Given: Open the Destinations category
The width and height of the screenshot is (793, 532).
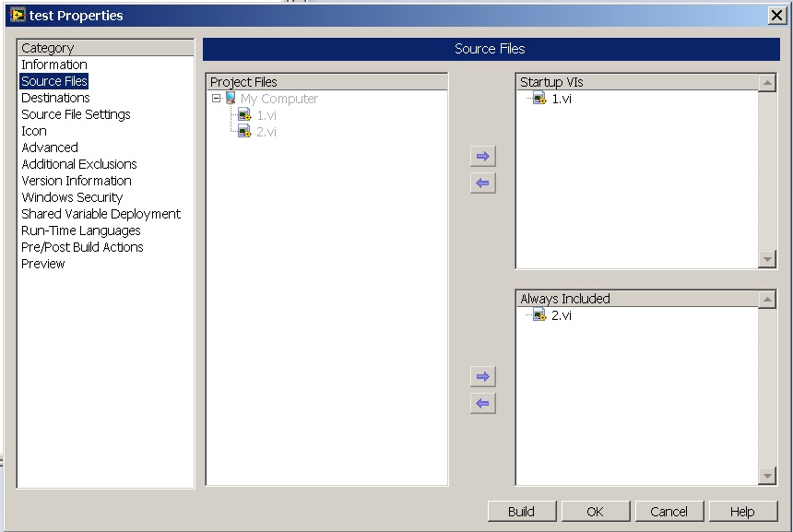Looking at the screenshot, I should (x=55, y=98).
